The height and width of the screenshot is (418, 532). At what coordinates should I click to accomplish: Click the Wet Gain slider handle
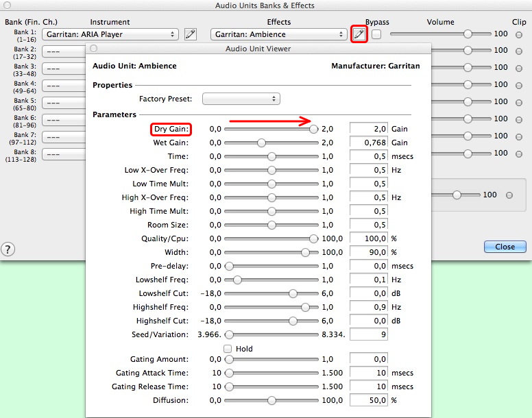click(x=261, y=143)
